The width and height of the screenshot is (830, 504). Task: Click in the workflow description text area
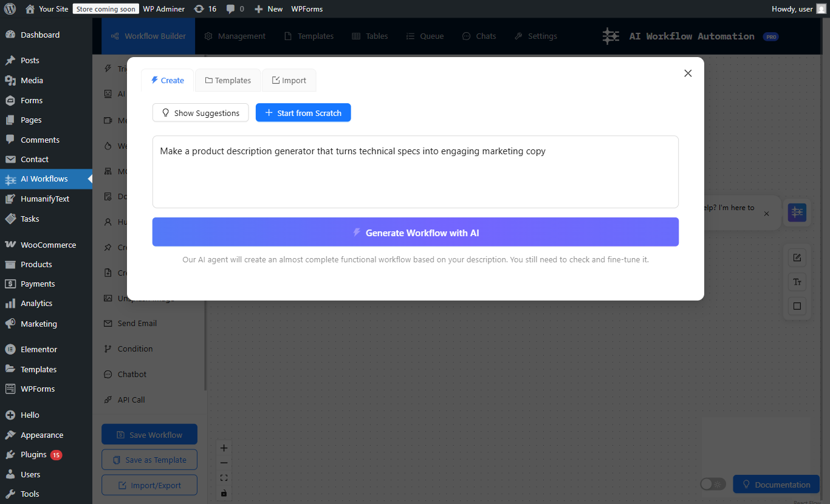[x=415, y=172]
